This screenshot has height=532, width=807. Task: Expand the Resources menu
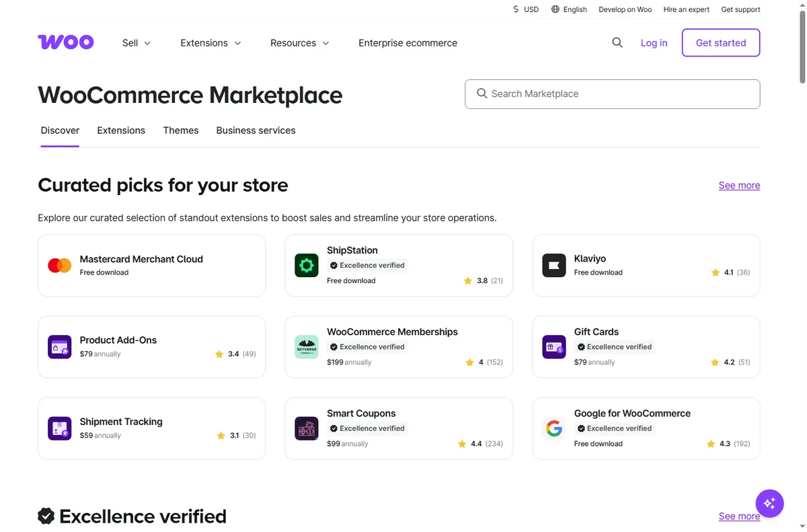(x=300, y=42)
